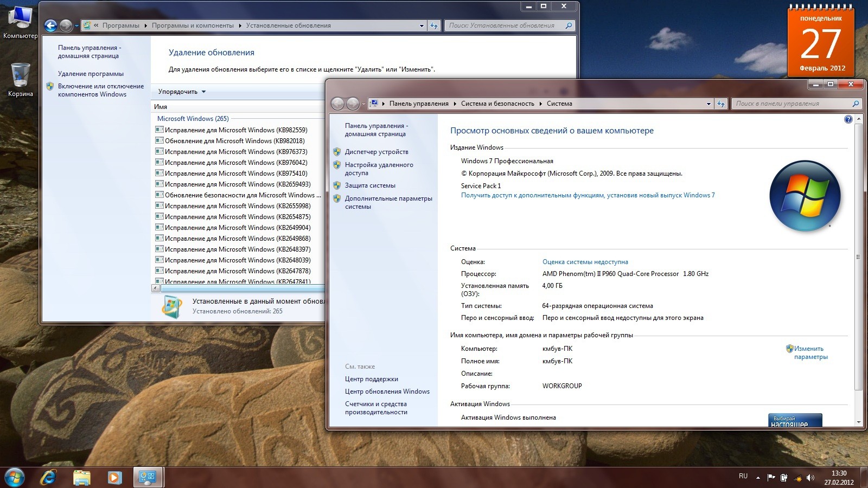Click the shield icon beside Изменить параметры
Screen dimensions: 868x488
pyautogui.click(x=790, y=349)
